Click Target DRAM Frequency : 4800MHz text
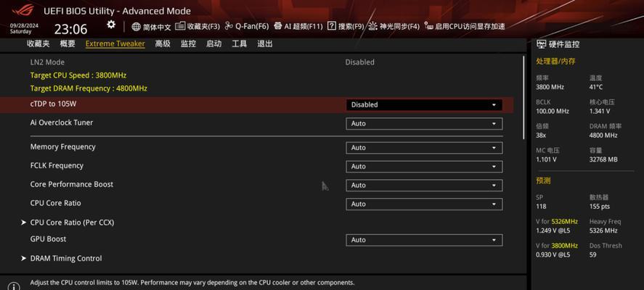 click(x=89, y=88)
